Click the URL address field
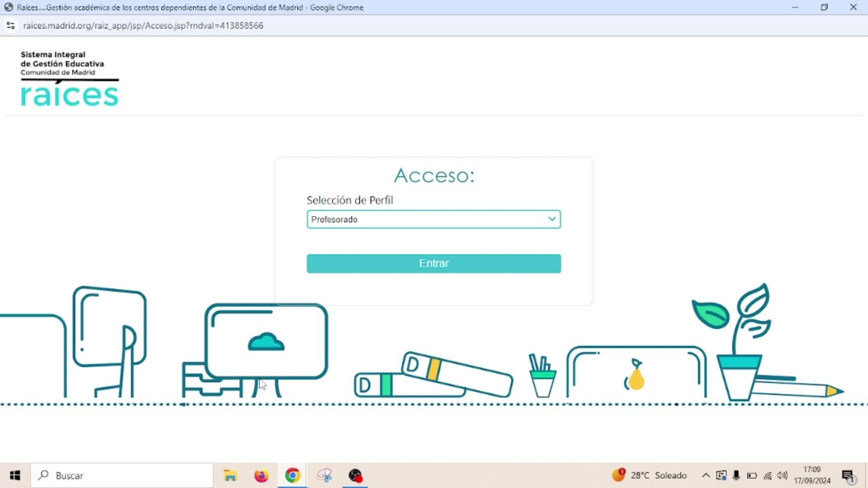868x488 pixels. (143, 26)
